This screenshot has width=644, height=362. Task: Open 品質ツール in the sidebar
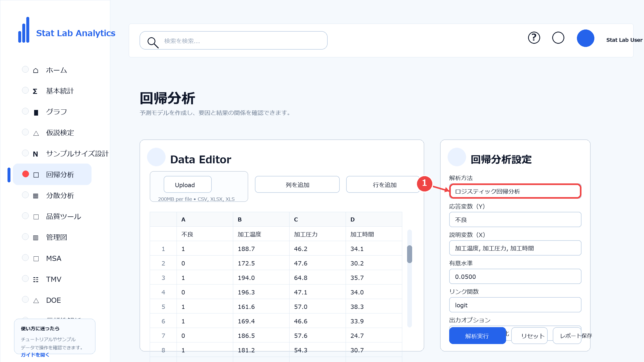pyautogui.click(x=64, y=217)
